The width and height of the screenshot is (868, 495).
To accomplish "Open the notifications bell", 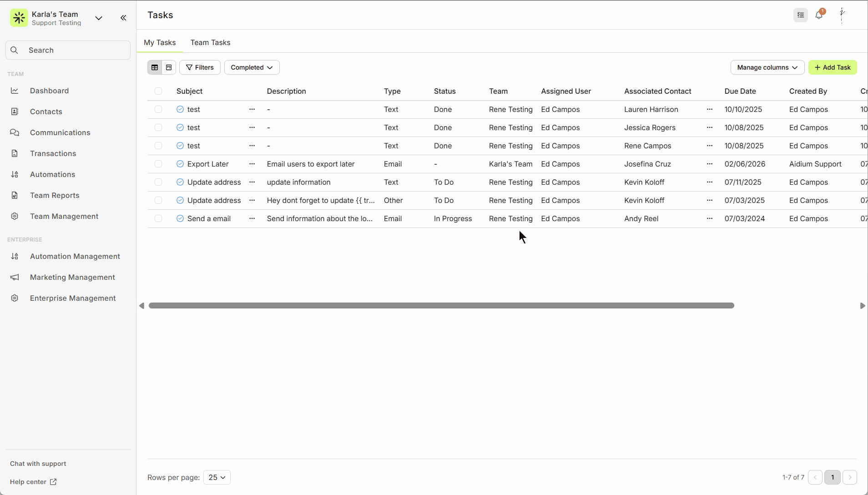I will point(819,15).
